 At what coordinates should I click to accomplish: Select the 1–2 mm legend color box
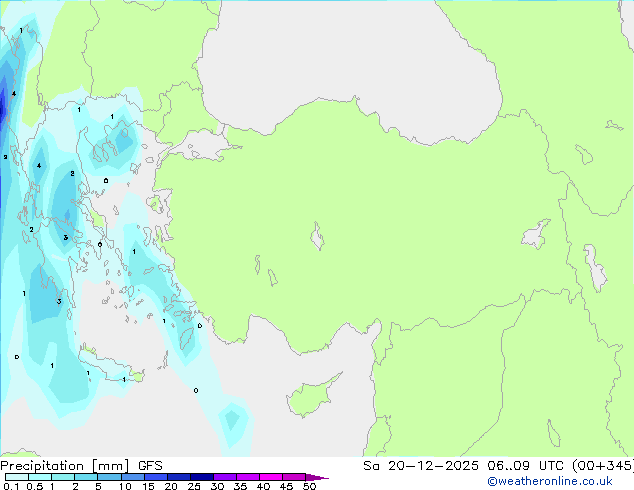click(x=63, y=477)
